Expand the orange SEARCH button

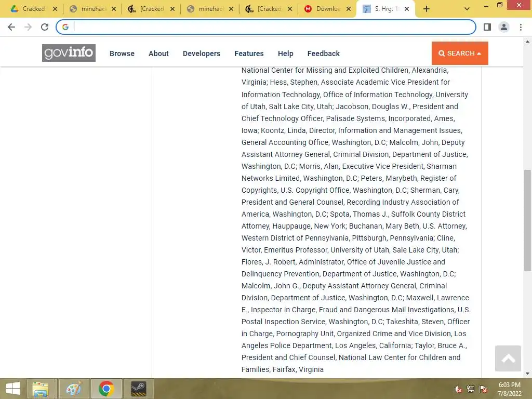460,54
